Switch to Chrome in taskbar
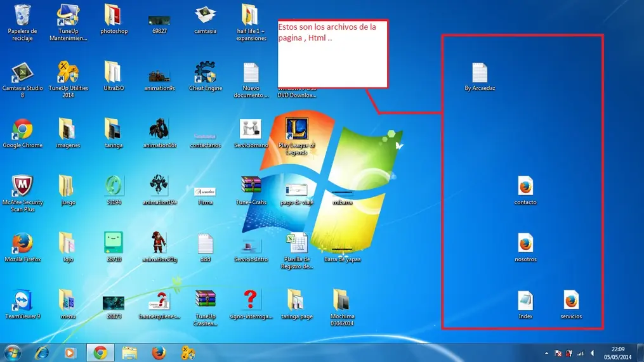Viewport: 644px width, 362px height. click(x=100, y=353)
